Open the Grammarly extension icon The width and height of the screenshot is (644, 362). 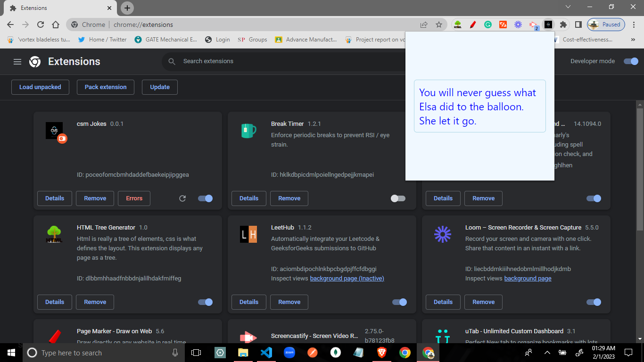click(x=488, y=24)
